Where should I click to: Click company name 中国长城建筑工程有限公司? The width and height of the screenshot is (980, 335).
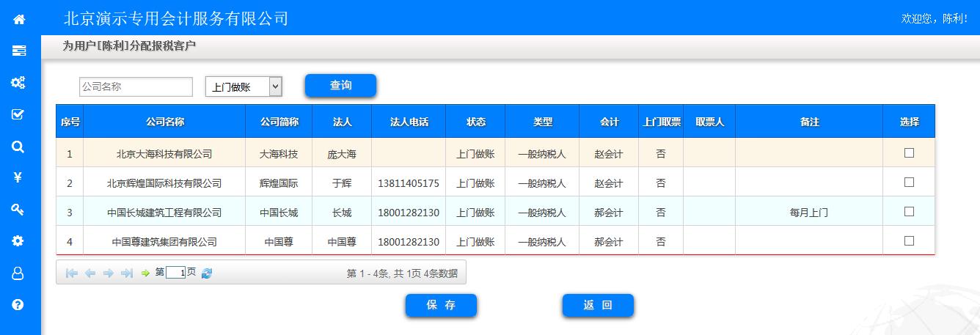(164, 213)
